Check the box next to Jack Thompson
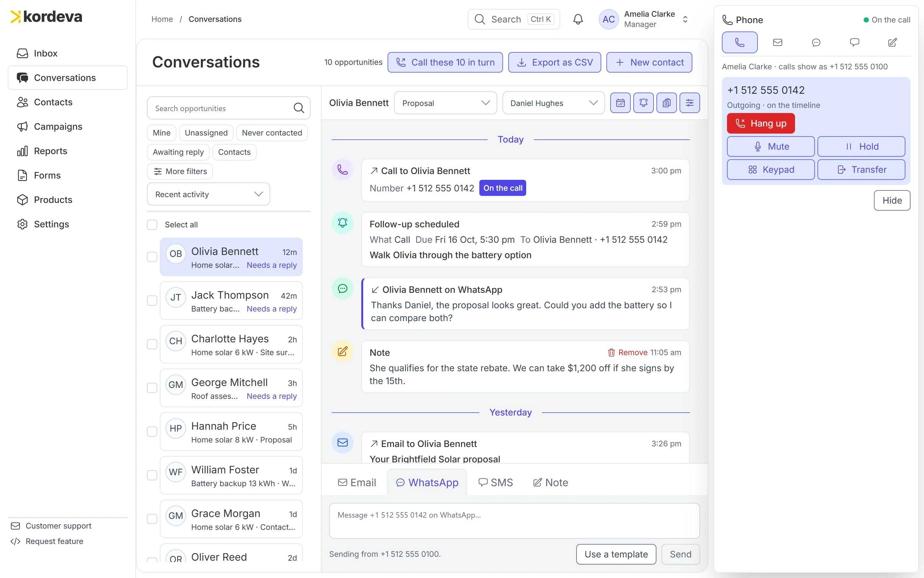924x578 pixels. (152, 301)
